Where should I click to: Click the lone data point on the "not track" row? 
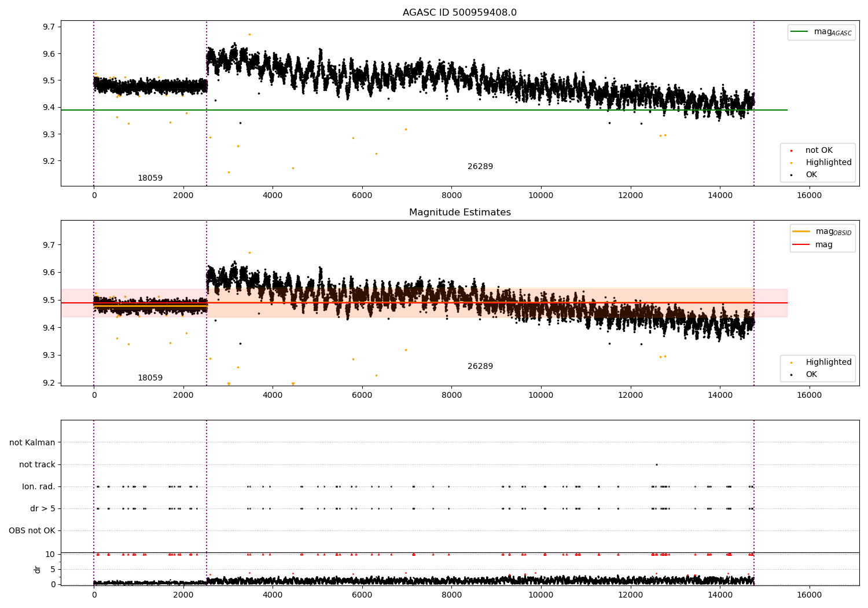tap(656, 464)
